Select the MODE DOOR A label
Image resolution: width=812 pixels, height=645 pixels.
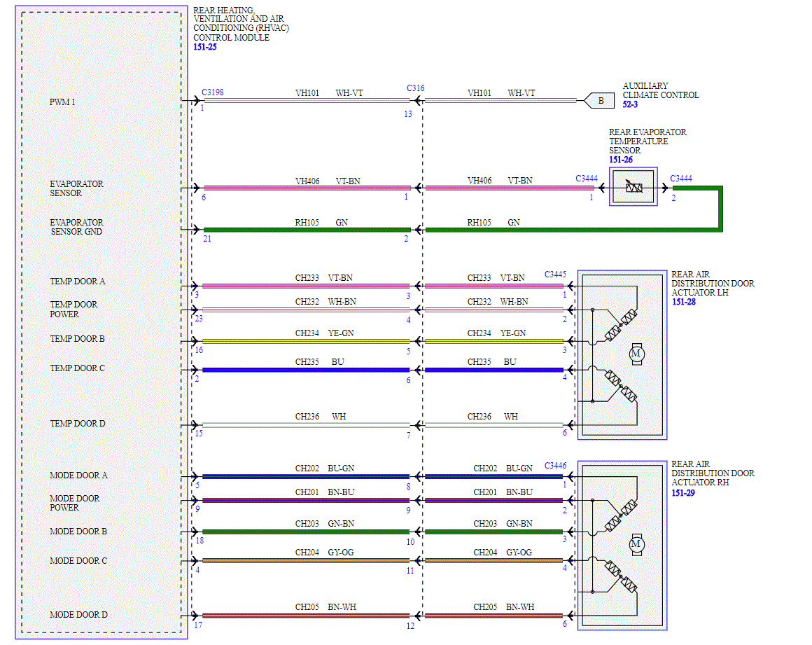coord(78,475)
